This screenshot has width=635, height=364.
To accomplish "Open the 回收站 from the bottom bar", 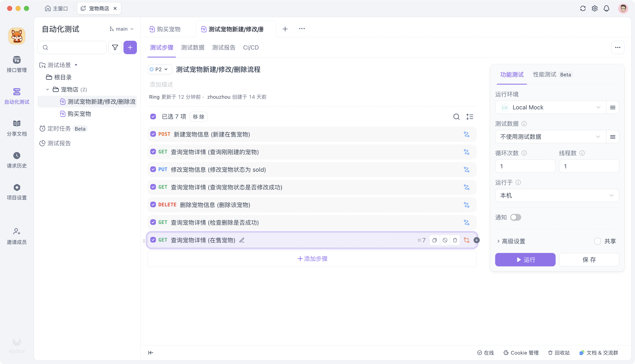I will coord(559,352).
